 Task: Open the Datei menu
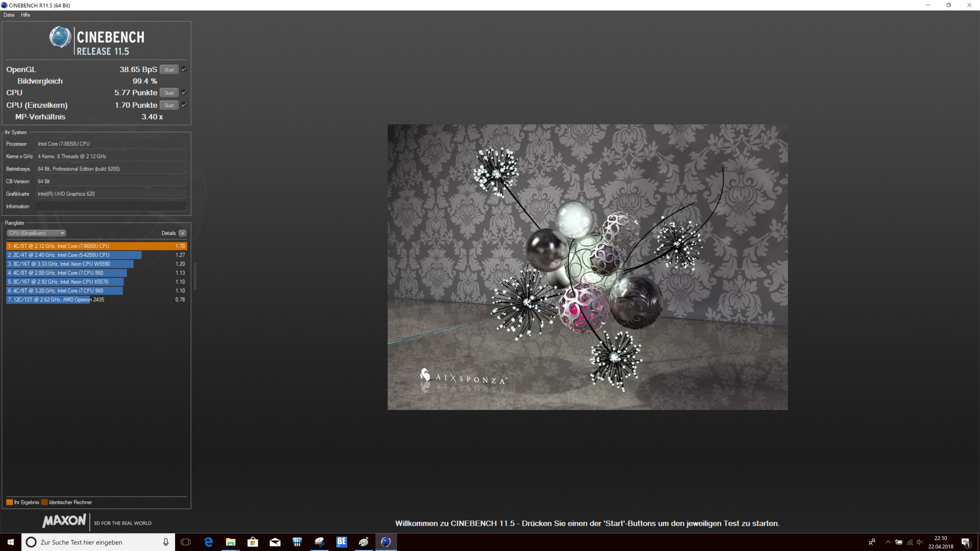pyautogui.click(x=9, y=15)
